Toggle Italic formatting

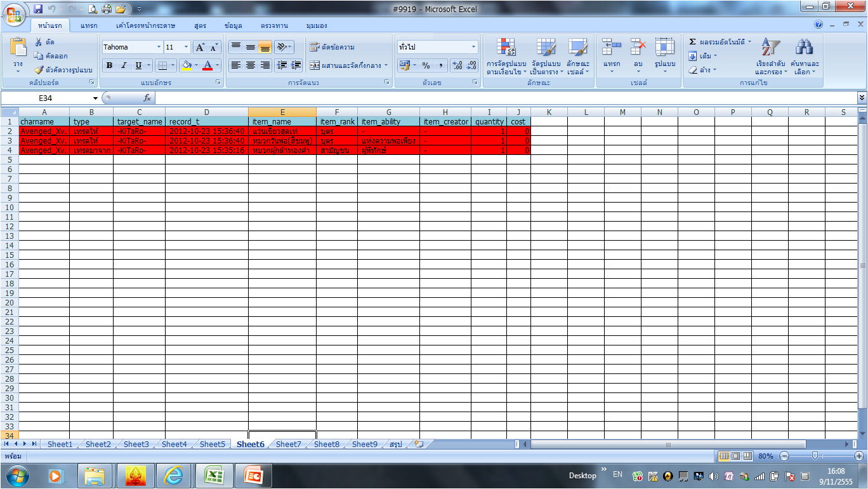[124, 65]
